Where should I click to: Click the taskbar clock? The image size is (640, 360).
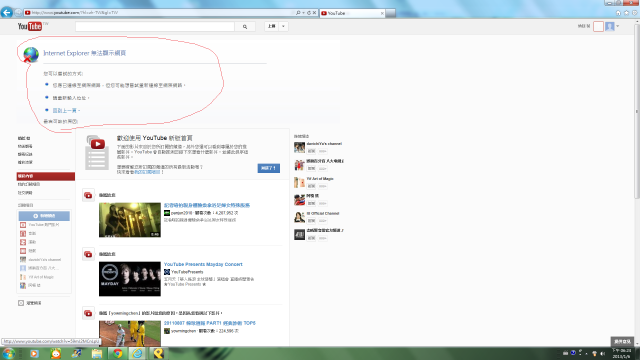(622, 353)
